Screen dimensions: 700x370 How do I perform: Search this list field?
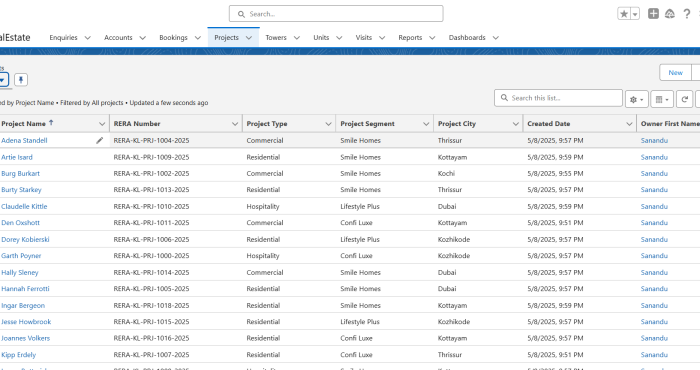(x=558, y=98)
